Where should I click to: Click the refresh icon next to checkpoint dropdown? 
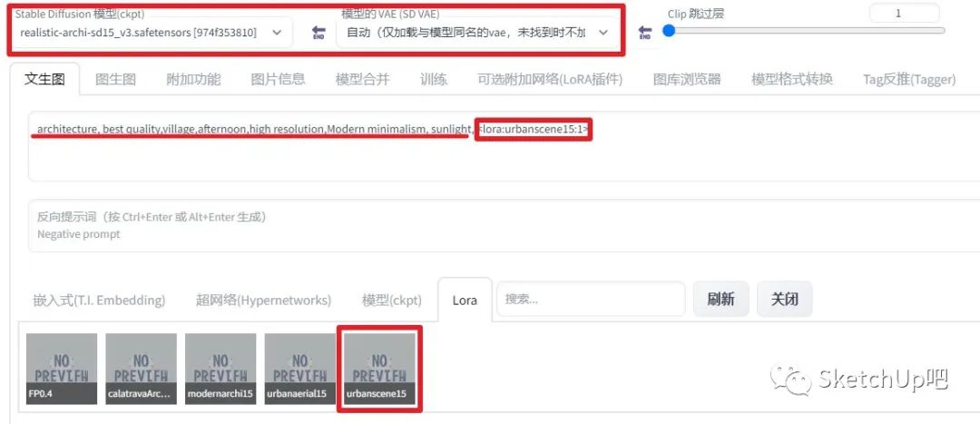(x=318, y=34)
